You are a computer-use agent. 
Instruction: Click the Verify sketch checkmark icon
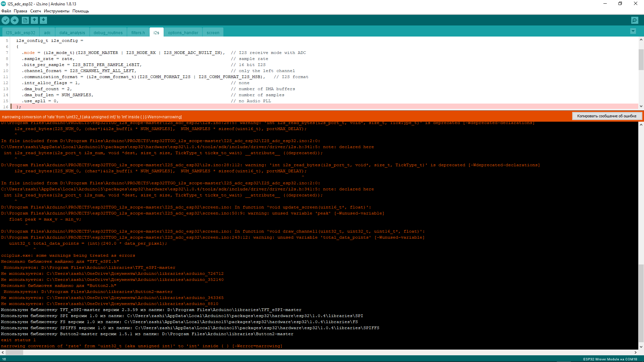pos(5,20)
